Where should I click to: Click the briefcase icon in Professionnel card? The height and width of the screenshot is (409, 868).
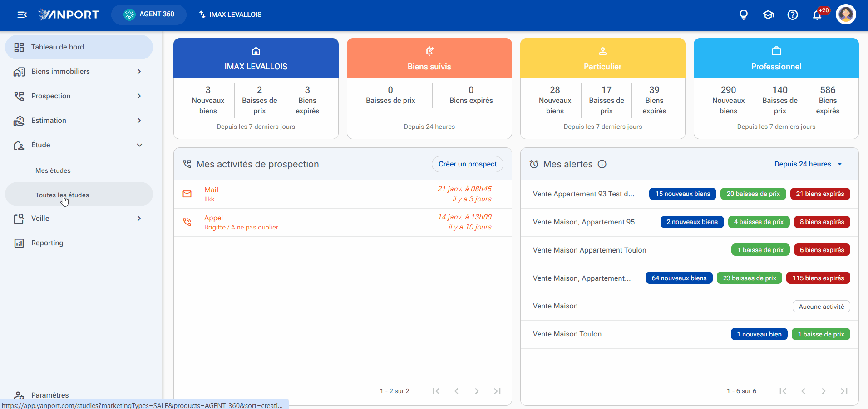[x=776, y=51]
